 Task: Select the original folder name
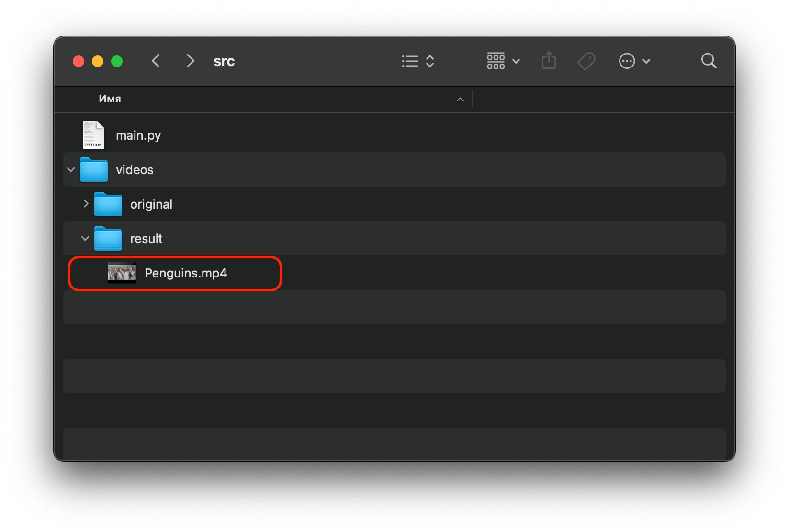point(151,204)
